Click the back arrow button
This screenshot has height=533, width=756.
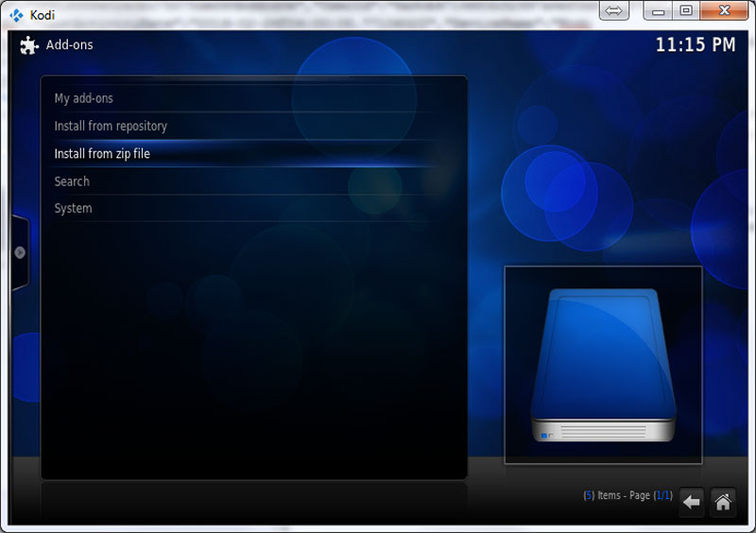click(692, 502)
